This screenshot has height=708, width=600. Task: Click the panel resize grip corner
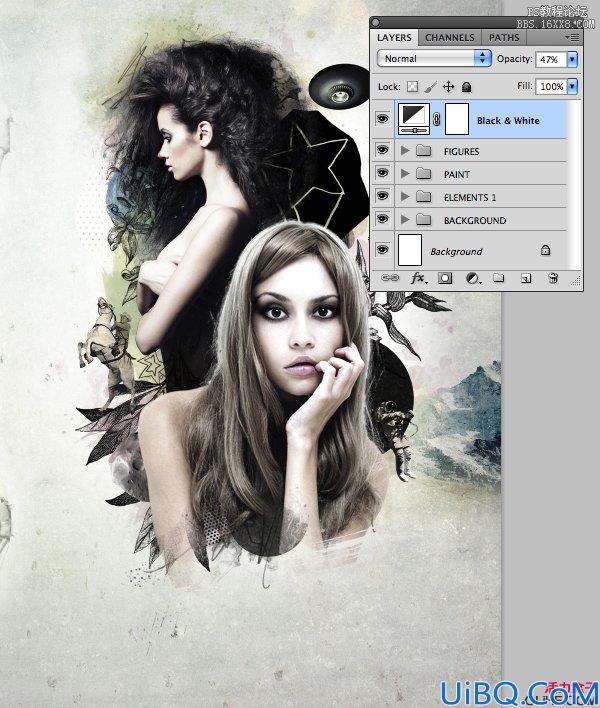pyautogui.click(x=576, y=281)
